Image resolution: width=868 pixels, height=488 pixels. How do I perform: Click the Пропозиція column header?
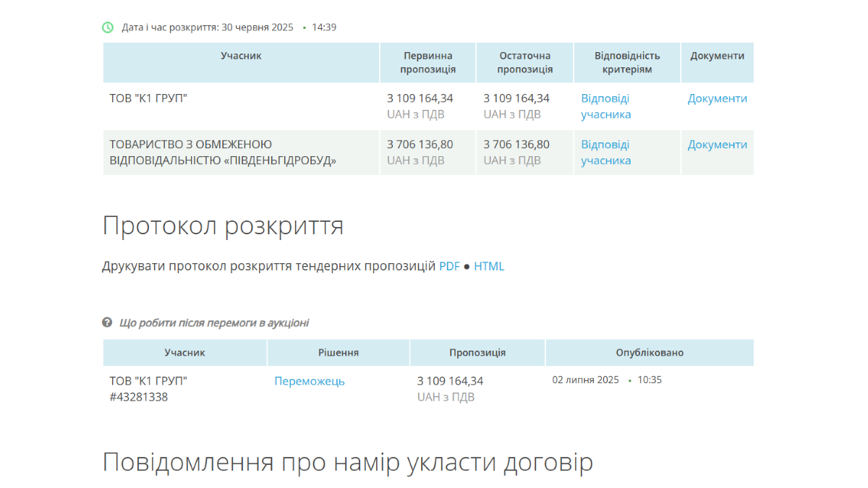(477, 353)
